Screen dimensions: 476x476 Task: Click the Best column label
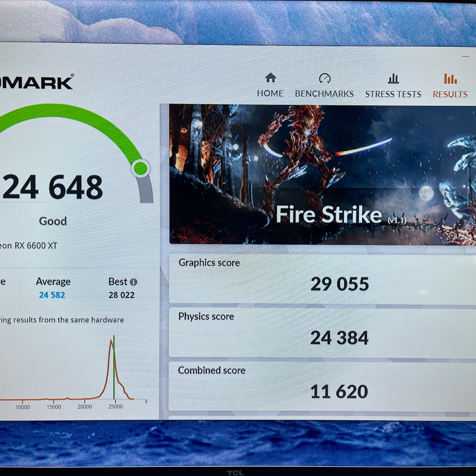[x=118, y=282]
